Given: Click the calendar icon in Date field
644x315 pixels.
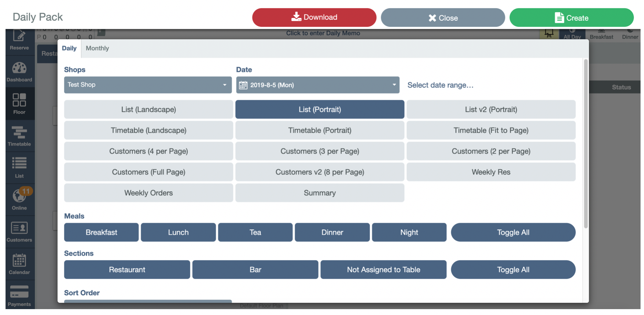Looking at the screenshot, I should (243, 85).
